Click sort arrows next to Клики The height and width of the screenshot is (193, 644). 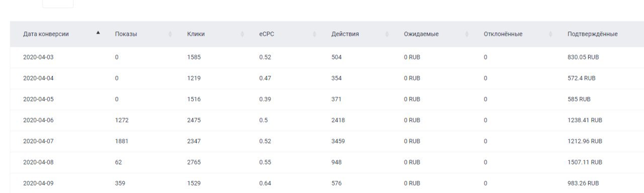(x=243, y=34)
